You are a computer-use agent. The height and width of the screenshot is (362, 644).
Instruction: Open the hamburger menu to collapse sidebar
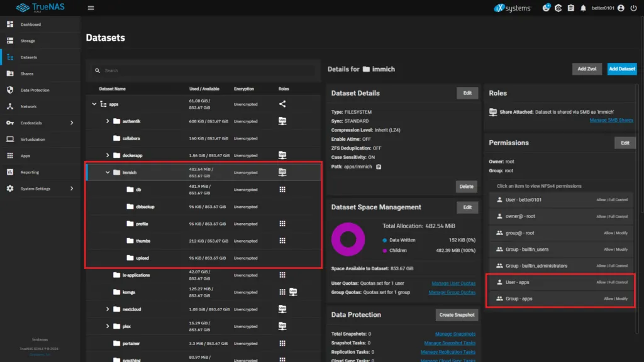coord(91,8)
